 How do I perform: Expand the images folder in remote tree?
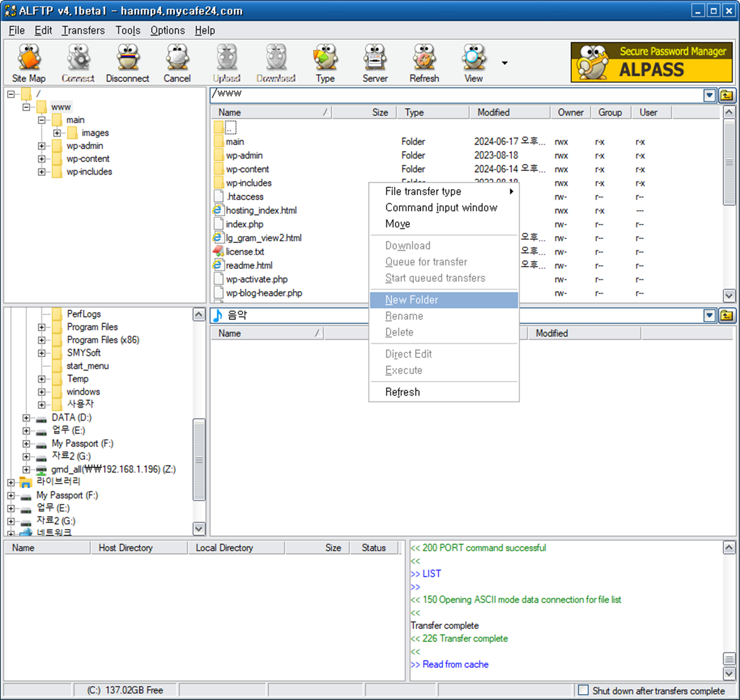(x=57, y=133)
